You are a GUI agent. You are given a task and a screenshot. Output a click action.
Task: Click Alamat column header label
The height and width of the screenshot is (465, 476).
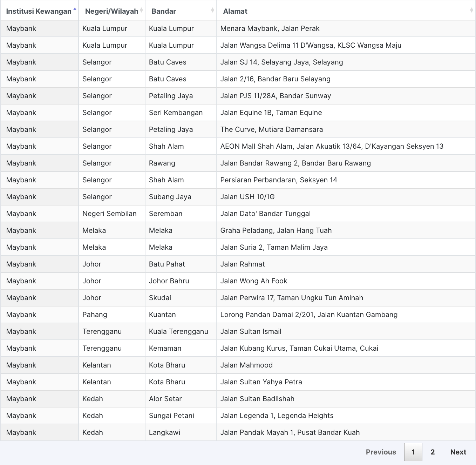click(235, 11)
